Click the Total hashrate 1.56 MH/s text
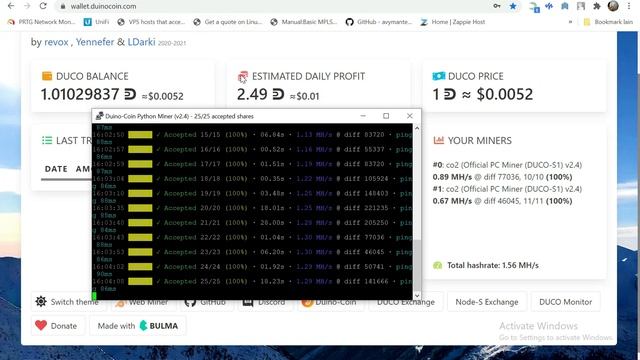 [x=493, y=265]
